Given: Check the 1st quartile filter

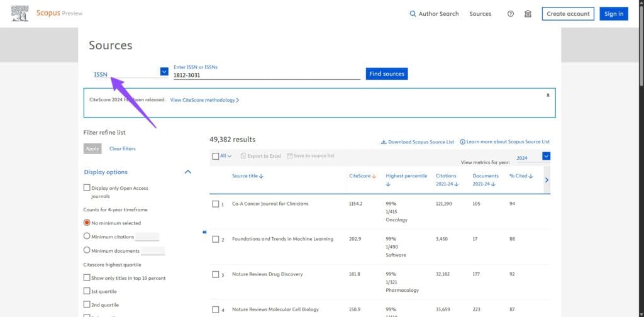Looking at the screenshot, I should [x=87, y=291].
